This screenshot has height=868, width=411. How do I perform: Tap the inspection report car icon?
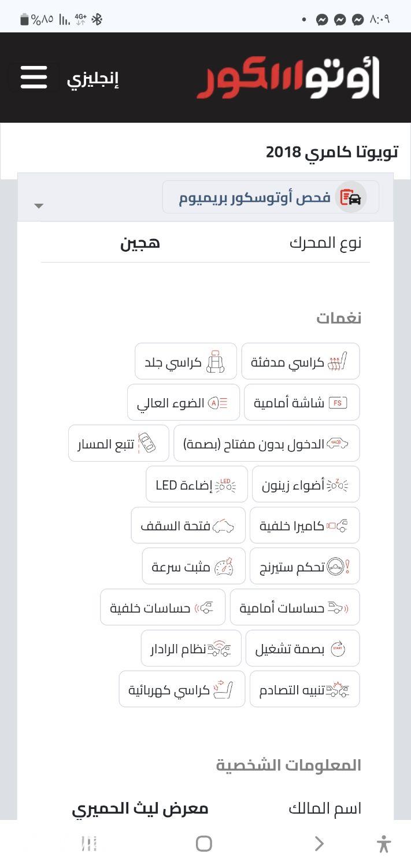click(x=351, y=197)
